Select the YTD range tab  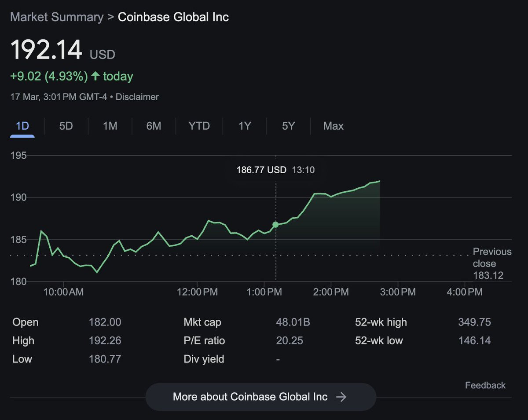[199, 126]
